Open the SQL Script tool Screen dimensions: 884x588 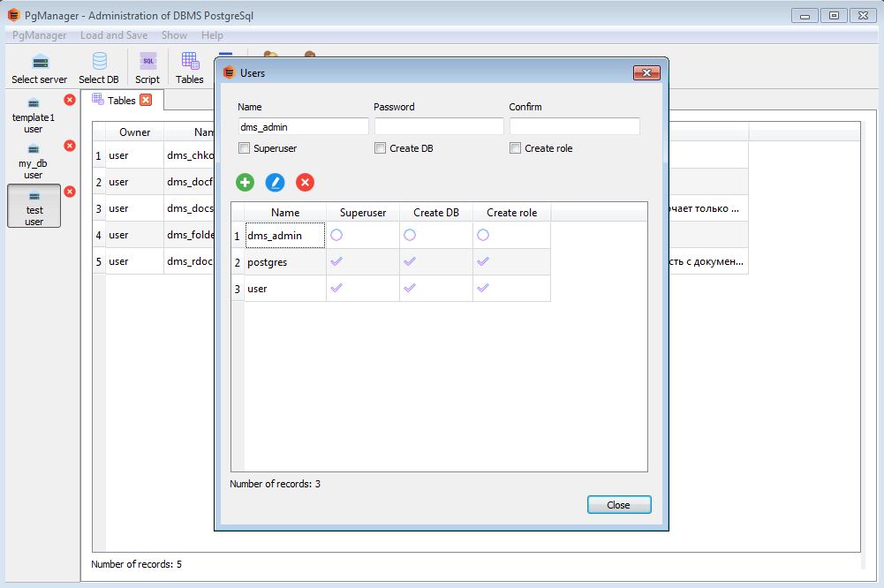coord(147,62)
